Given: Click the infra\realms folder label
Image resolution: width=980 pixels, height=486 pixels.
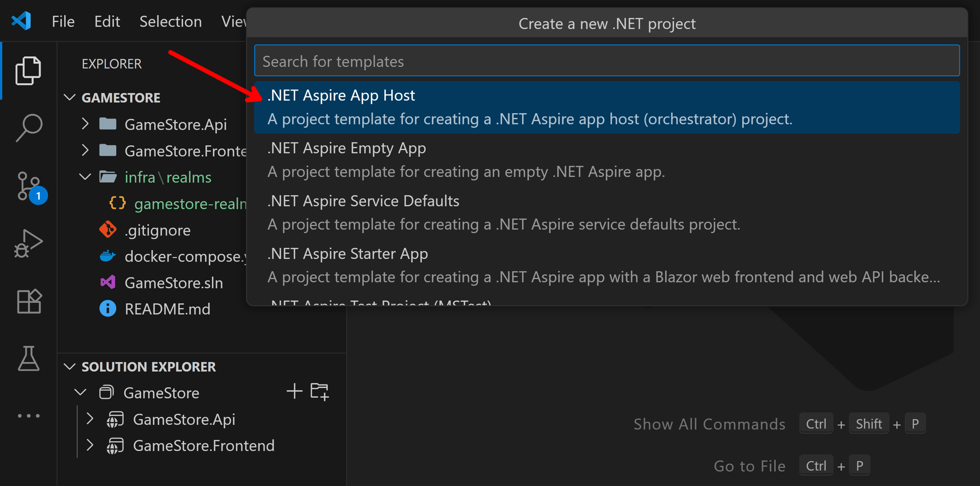Looking at the screenshot, I should (x=168, y=177).
